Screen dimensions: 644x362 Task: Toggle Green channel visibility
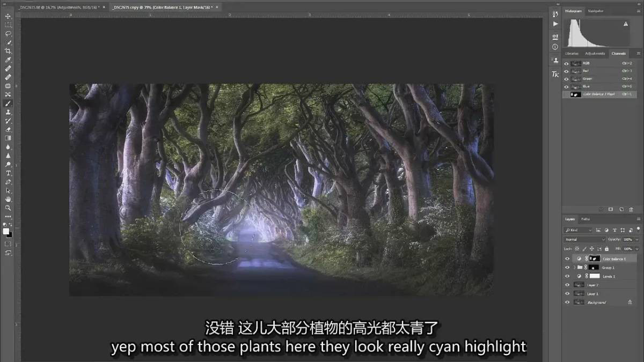pos(567,78)
